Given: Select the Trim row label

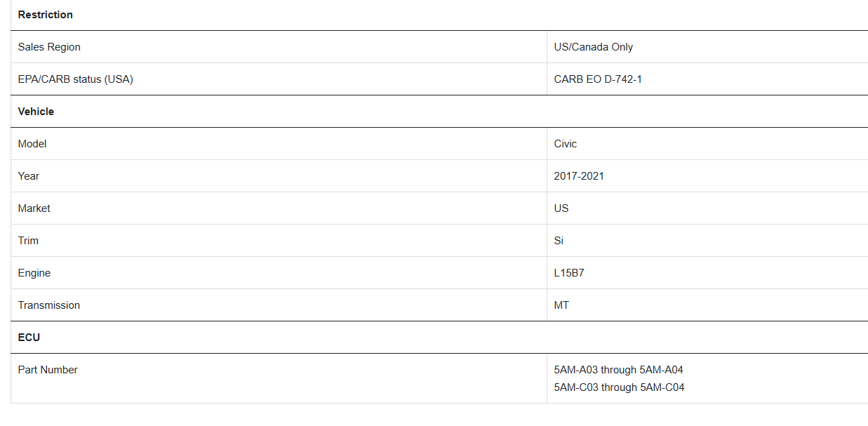Looking at the screenshot, I should pos(28,241).
